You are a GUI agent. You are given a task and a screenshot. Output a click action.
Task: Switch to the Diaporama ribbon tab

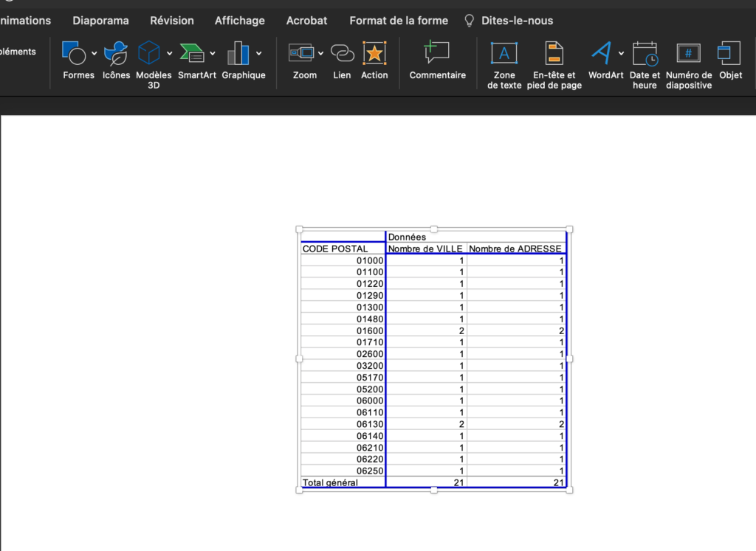(100, 21)
